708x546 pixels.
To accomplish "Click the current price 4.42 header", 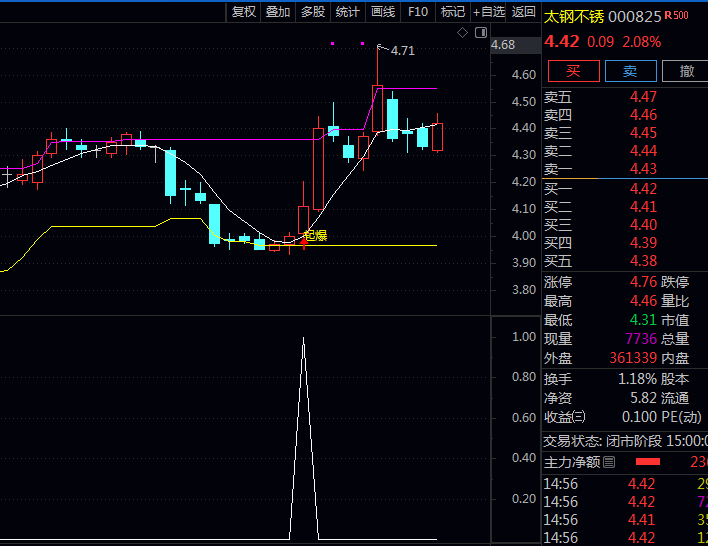I will pos(562,42).
